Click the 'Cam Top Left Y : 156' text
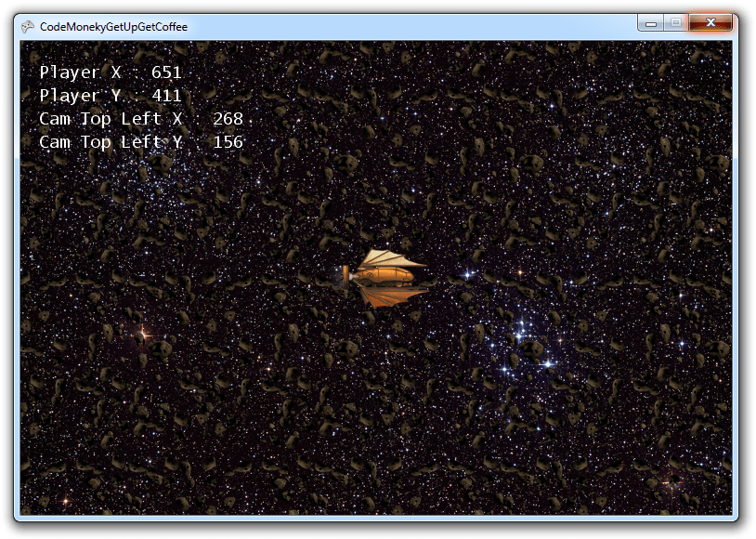This screenshot has width=756, height=539. [x=141, y=142]
